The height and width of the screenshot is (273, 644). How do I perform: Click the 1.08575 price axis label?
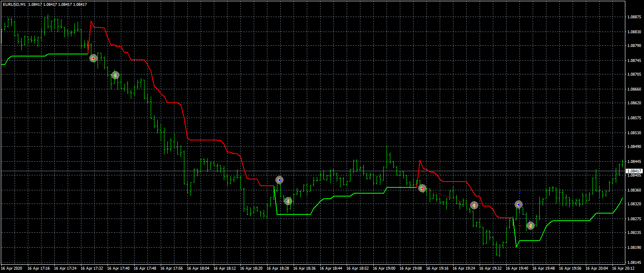tap(635, 118)
